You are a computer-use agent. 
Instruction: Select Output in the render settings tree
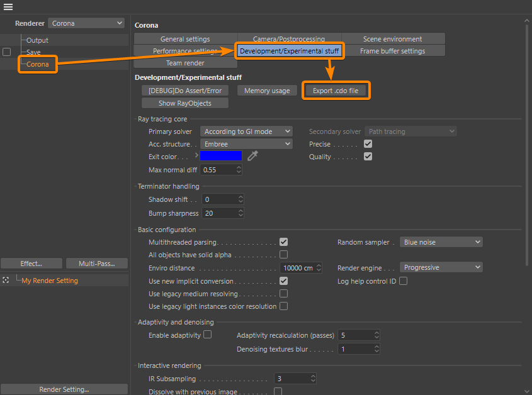(x=37, y=40)
